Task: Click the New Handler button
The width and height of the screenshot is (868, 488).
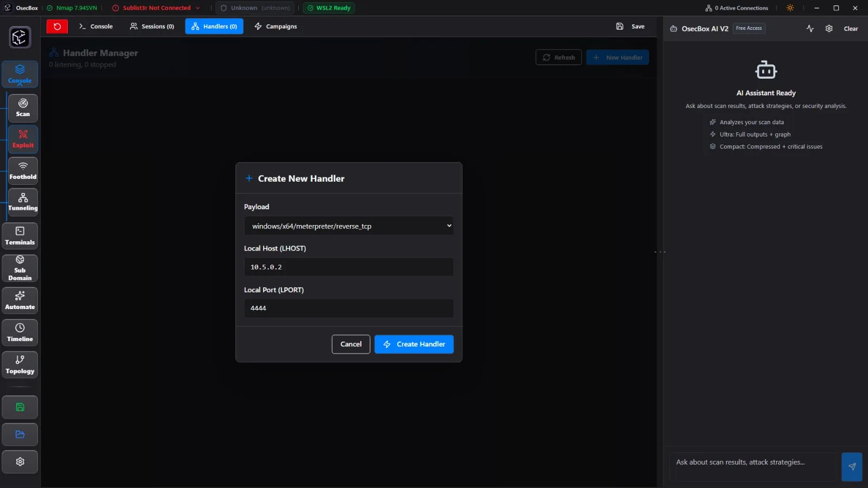Action: 617,57
